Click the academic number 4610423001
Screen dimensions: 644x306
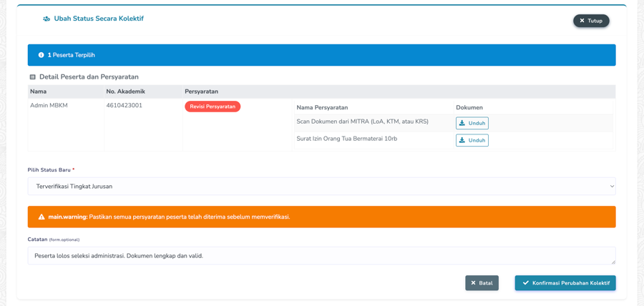[124, 106]
